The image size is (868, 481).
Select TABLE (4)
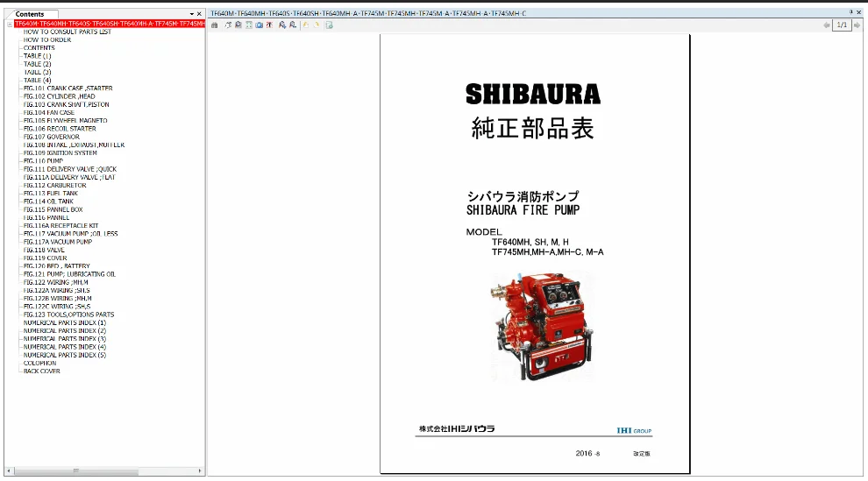click(x=37, y=81)
